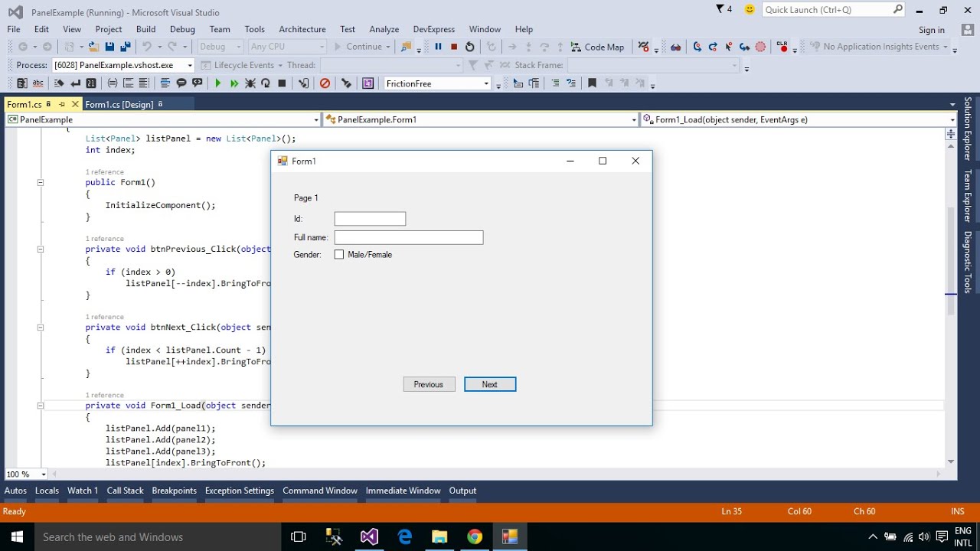Switch to Form1.cs [Design] tab
This screenshot has width=980, height=551.
pos(119,104)
